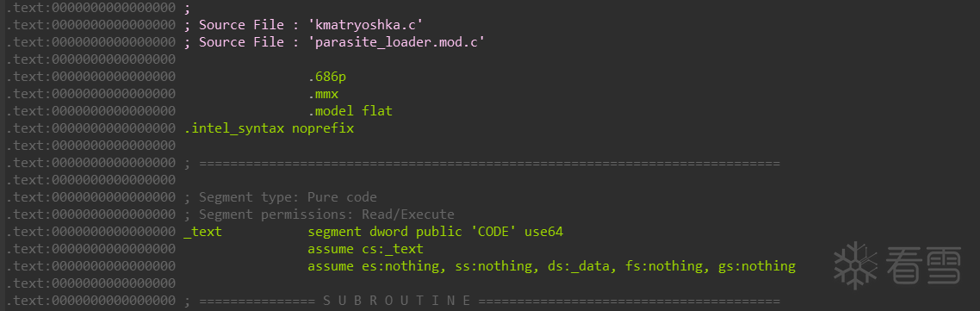Click the segment dword public 'CODE' declaration
This screenshot has height=311, width=980.
[x=436, y=232]
